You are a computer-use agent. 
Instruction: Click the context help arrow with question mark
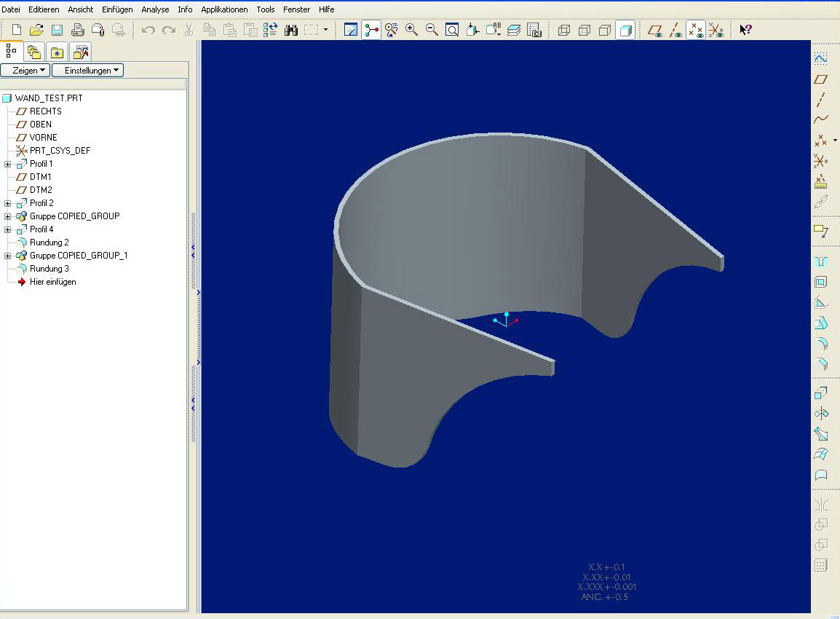click(x=745, y=30)
